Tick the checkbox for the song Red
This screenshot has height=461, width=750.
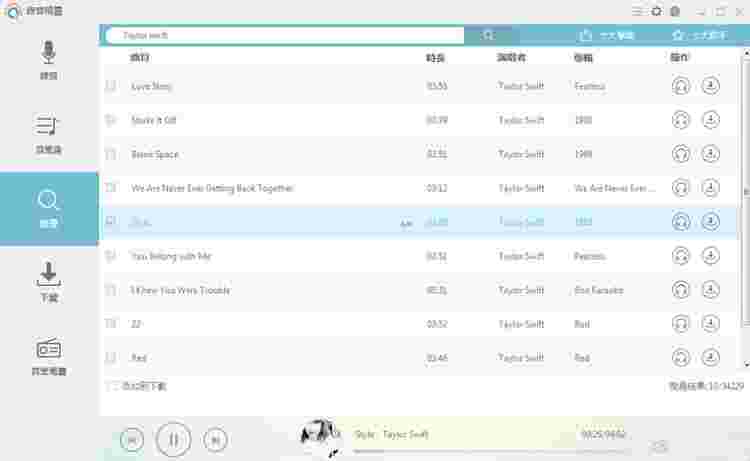click(110, 358)
